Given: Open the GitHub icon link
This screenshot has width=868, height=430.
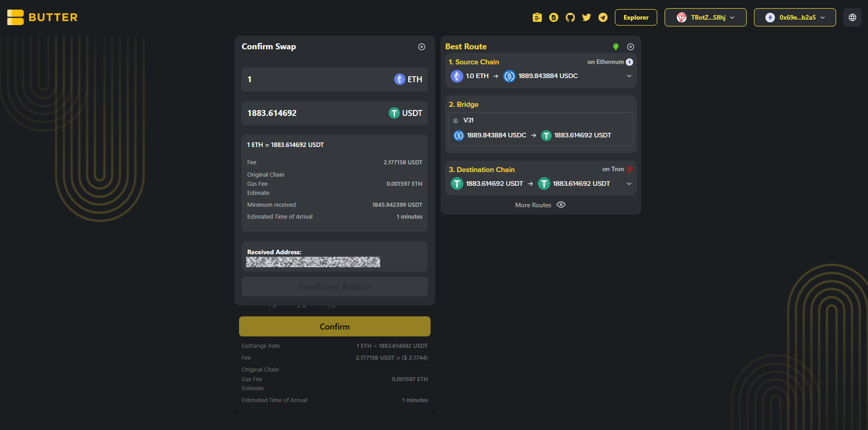Looking at the screenshot, I should click(x=570, y=17).
